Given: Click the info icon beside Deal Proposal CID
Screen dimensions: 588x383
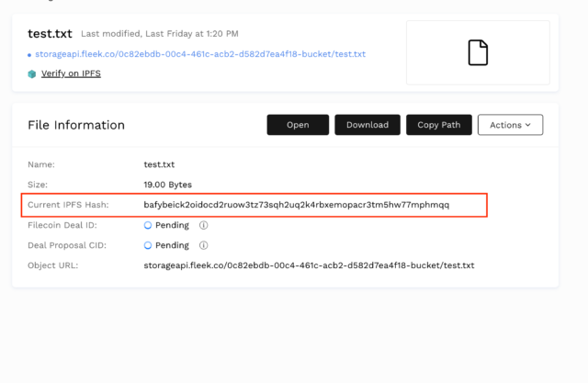Looking at the screenshot, I should point(203,245).
